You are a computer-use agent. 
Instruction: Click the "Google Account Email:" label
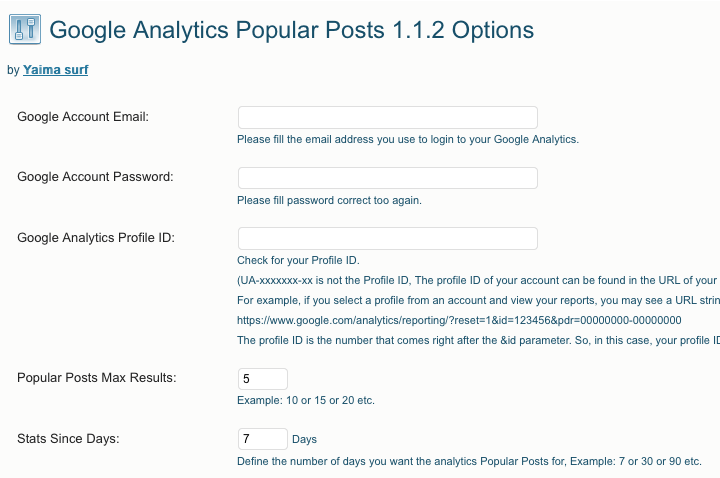83,117
